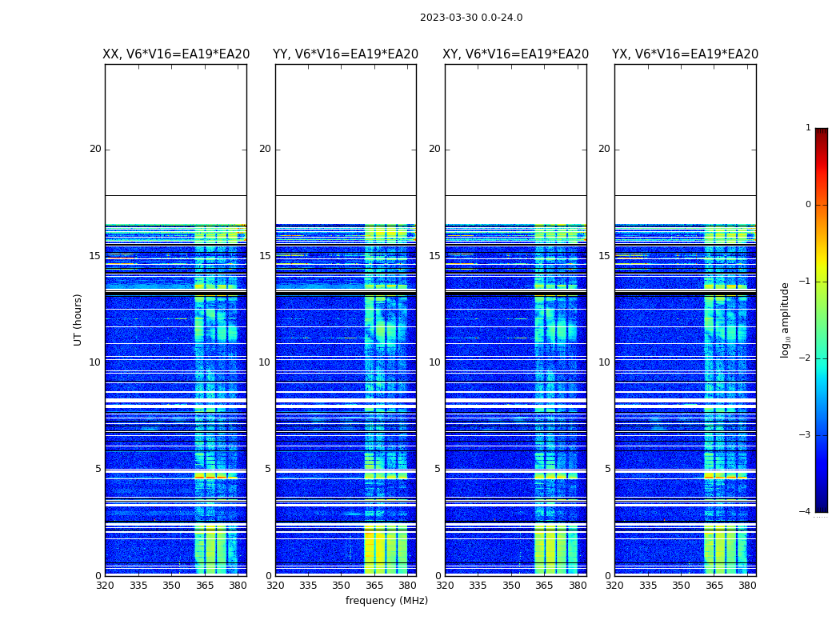This screenshot has height=640, width=840.
Task: Click the YY polarization panel title
Action: click(x=346, y=54)
